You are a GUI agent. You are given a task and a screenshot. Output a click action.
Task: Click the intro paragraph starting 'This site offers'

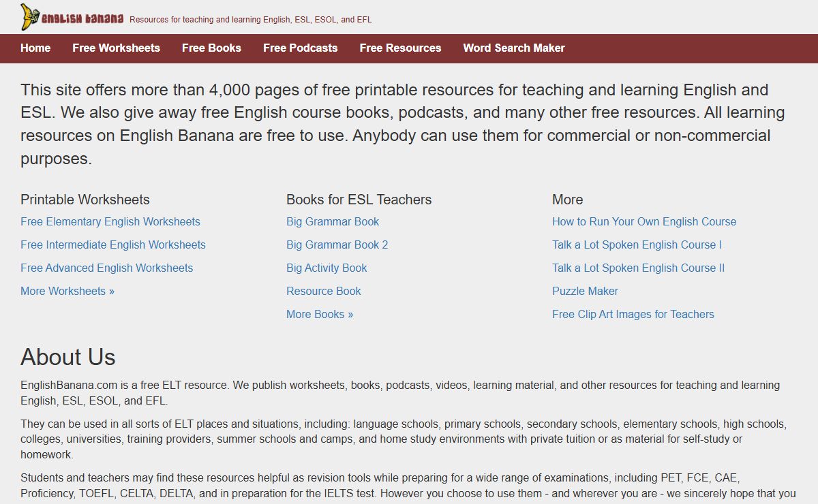pyautogui.click(x=402, y=124)
